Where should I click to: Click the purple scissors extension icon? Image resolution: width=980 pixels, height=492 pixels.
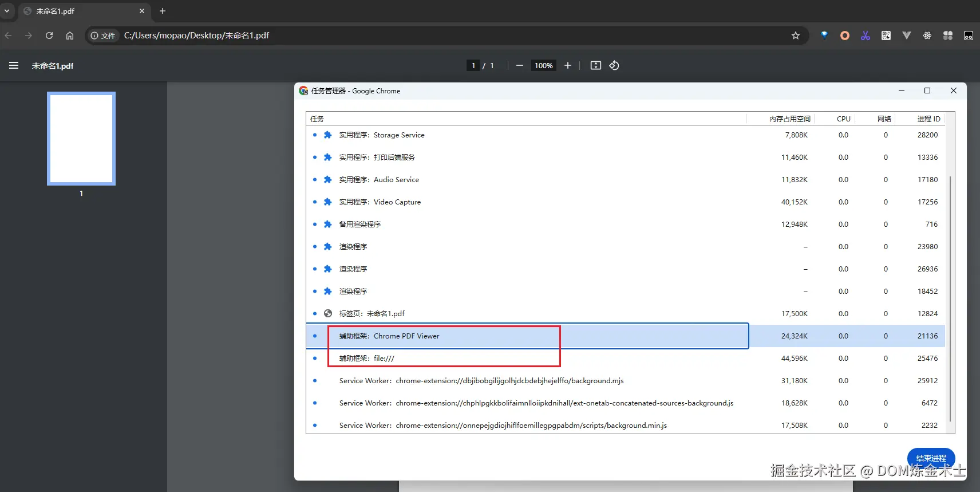point(866,36)
